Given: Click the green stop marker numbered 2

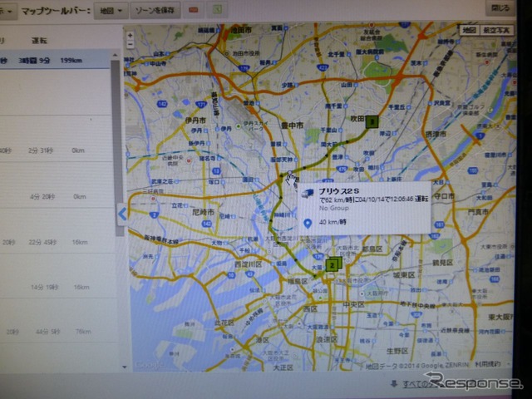Looking at the screenshot, I should coord(332,265).
